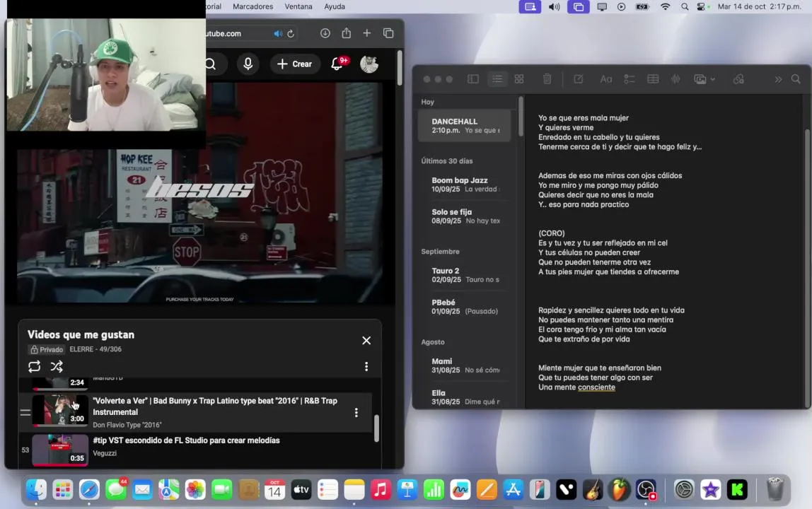Click the Don Flavio Type "2016" channel name
The height and width of the screenshot is (509, 812).
coord(127,425)
